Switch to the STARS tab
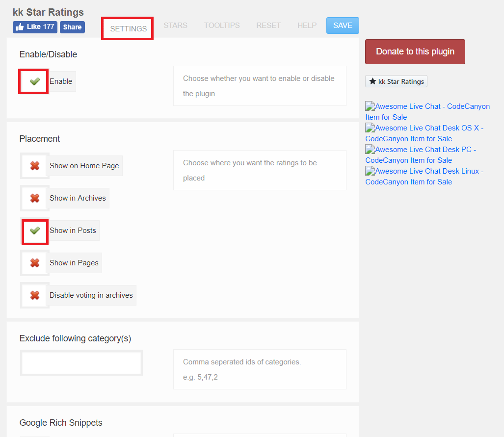 pos(175,26)
